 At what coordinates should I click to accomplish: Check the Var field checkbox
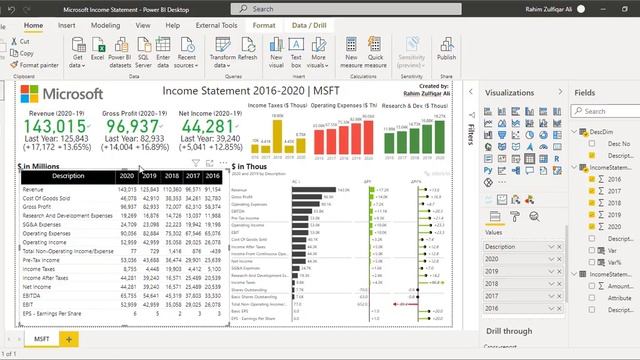pos(592,250)
